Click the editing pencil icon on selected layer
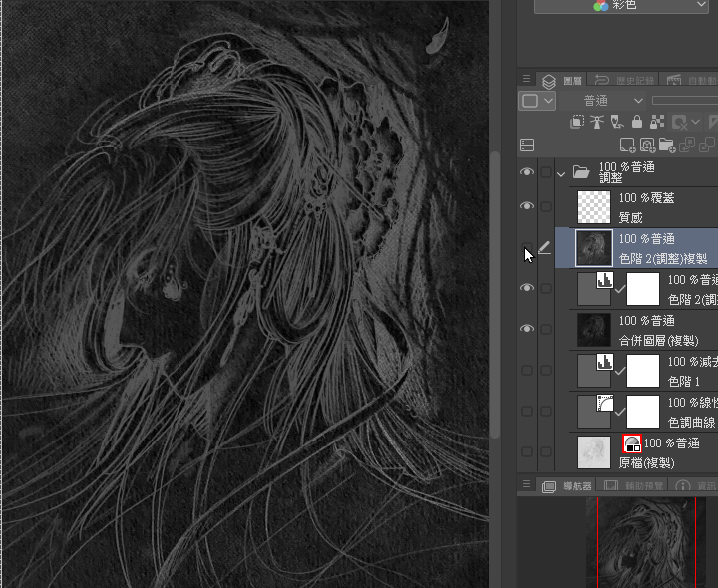This screenshot has height=588, width=718. tap(544, 248)
